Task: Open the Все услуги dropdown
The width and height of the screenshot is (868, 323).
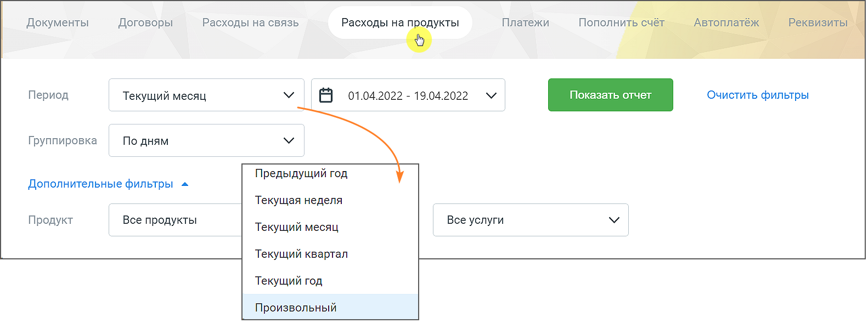Action: pyautogui.click(x=531, y=220)
